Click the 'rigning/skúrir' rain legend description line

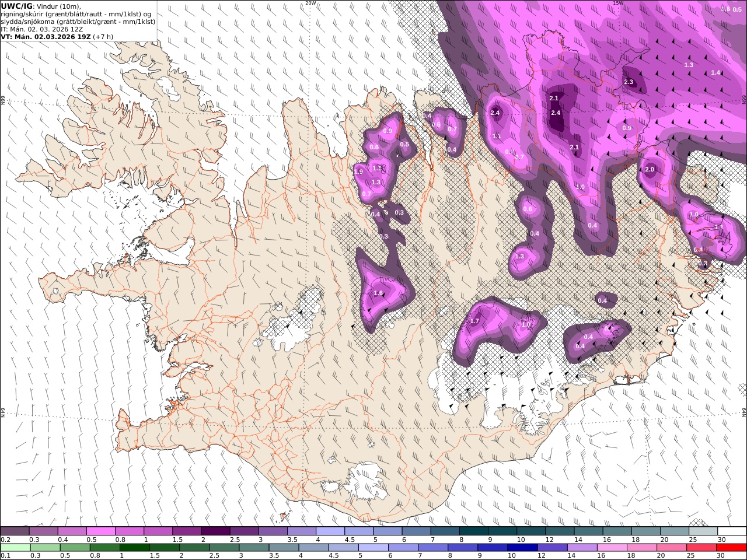[76, 13]
